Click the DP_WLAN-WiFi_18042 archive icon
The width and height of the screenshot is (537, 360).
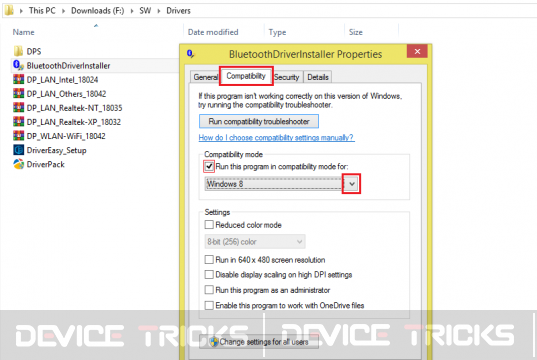click(18, 136)
